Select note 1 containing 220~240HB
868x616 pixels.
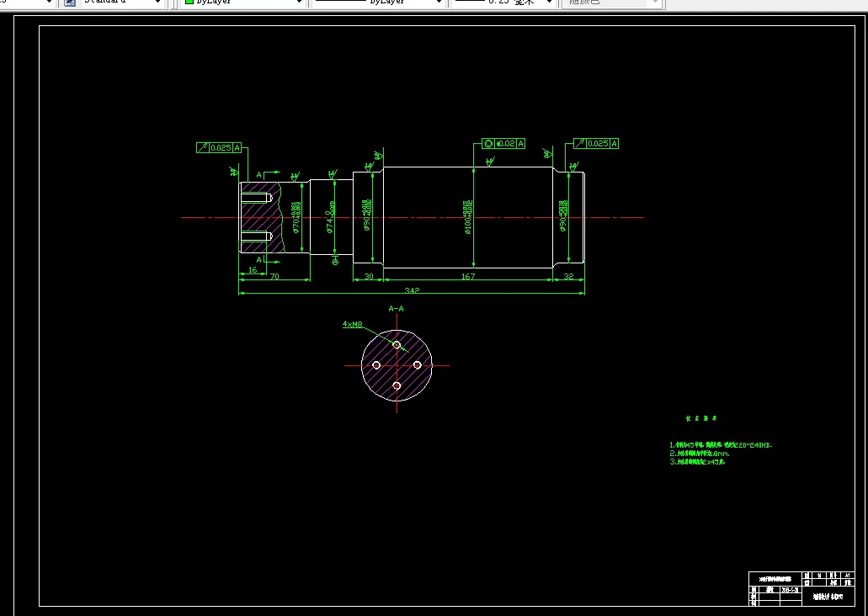tap(721, 445)
